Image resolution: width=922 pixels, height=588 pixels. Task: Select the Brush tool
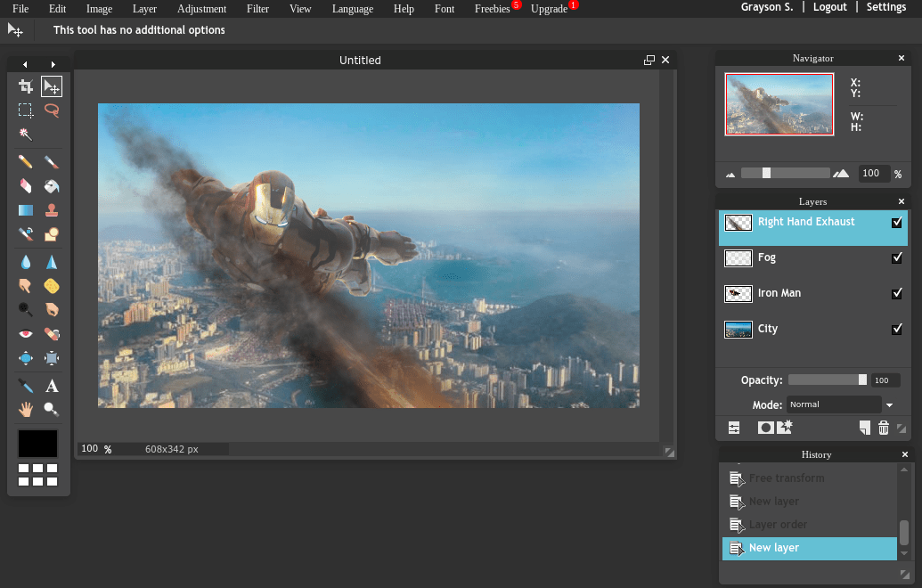pos(52,162)
